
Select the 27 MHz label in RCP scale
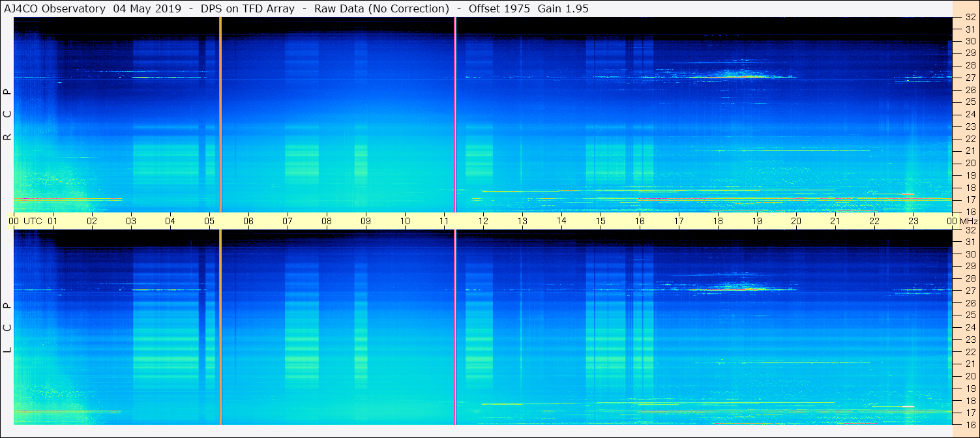tap(970, 78)
